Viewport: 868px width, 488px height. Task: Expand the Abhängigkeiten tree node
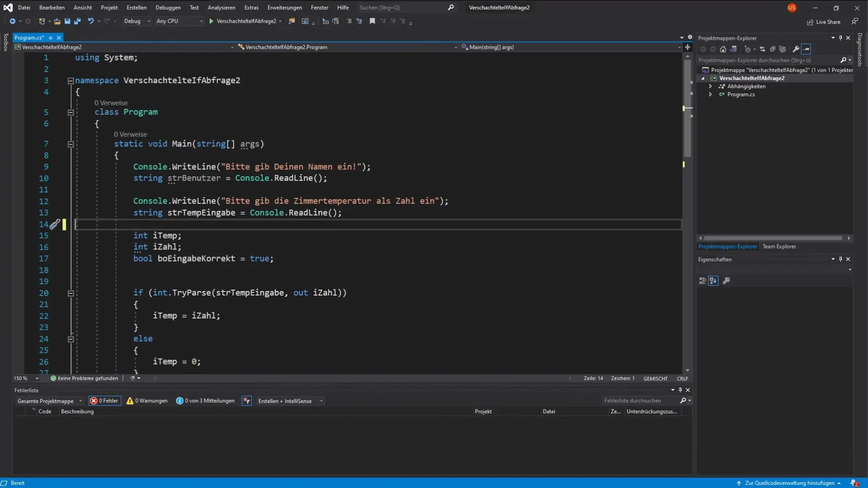[711, 86]
